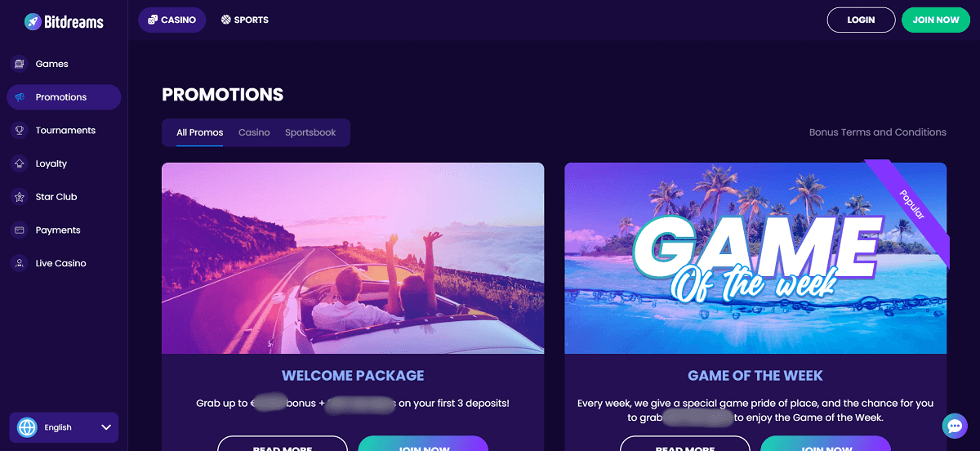Viewport: 980px width, 451px height.
Task: Select the Promotions megaphone icon
Action: tap(20, 97)
